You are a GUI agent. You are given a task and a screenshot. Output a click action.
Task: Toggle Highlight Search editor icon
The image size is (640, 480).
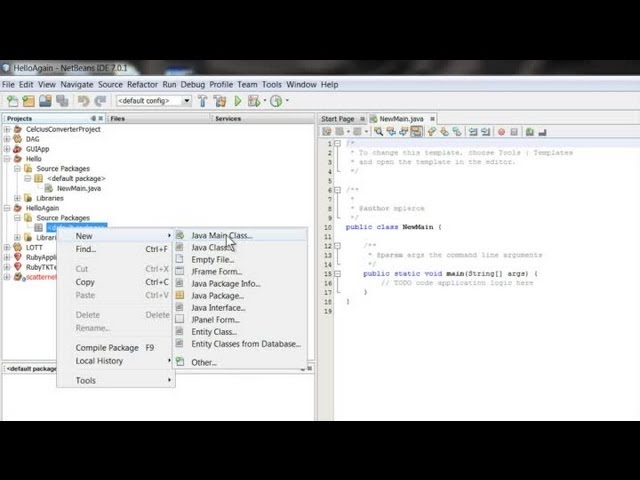click(x=416, y=132)
